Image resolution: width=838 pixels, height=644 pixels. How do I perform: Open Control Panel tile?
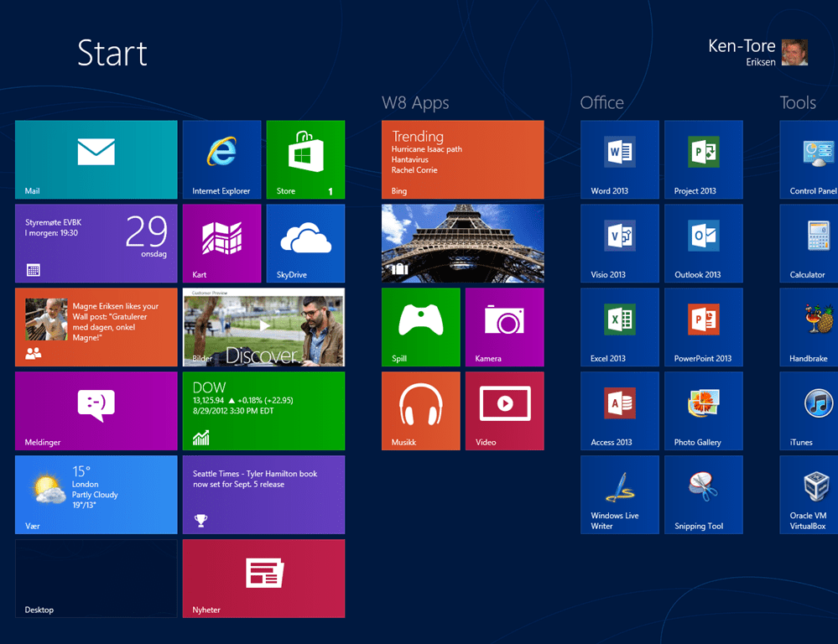point(809,159)
